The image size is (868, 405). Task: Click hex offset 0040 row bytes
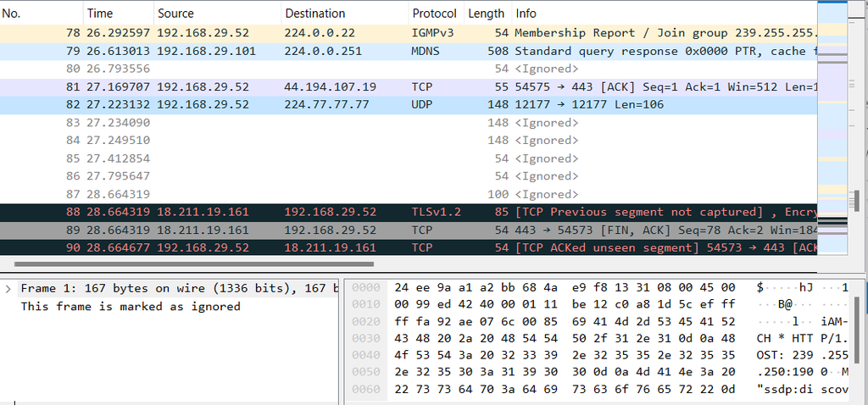[565, 355]
